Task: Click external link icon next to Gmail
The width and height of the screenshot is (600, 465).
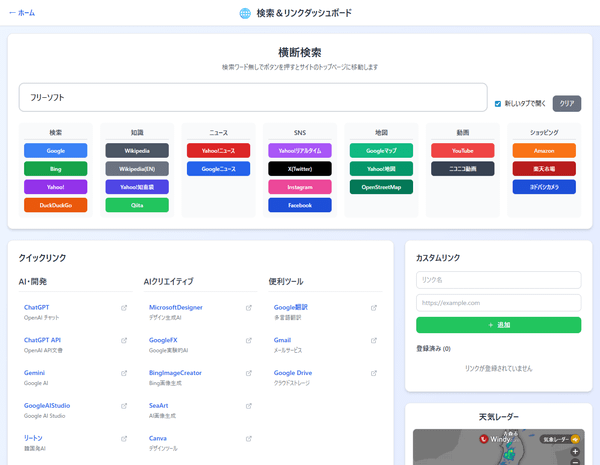Action: 374,340
